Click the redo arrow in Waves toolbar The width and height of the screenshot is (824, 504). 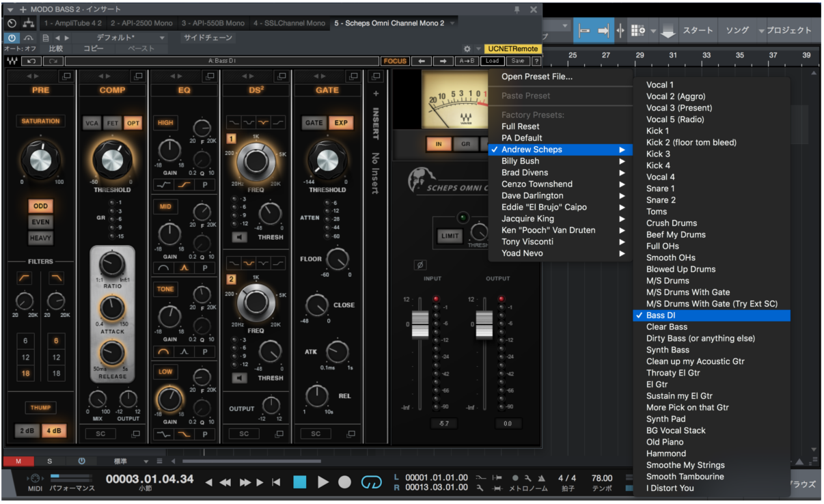click(x=53, y=61)
